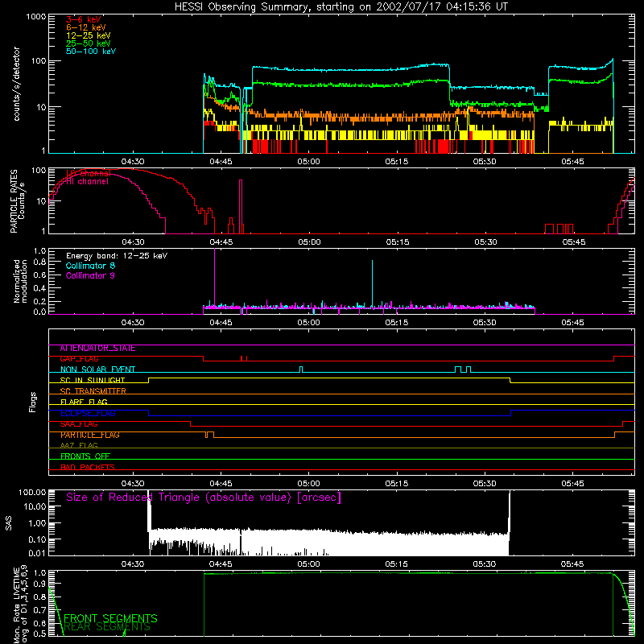Screen dimensions: 644x644
Task: Click the 05:00 time label under count-rate panel
Action: click(x=309, y=162)
